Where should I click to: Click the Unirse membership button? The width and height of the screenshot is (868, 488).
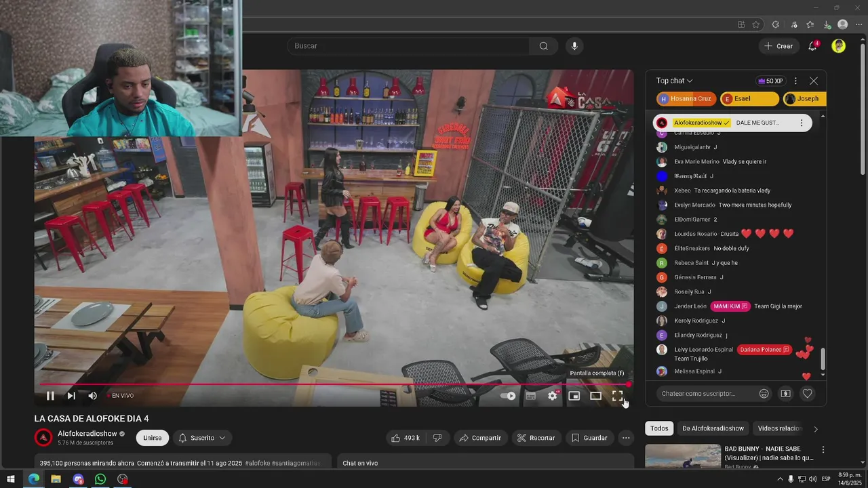(152, 438)
